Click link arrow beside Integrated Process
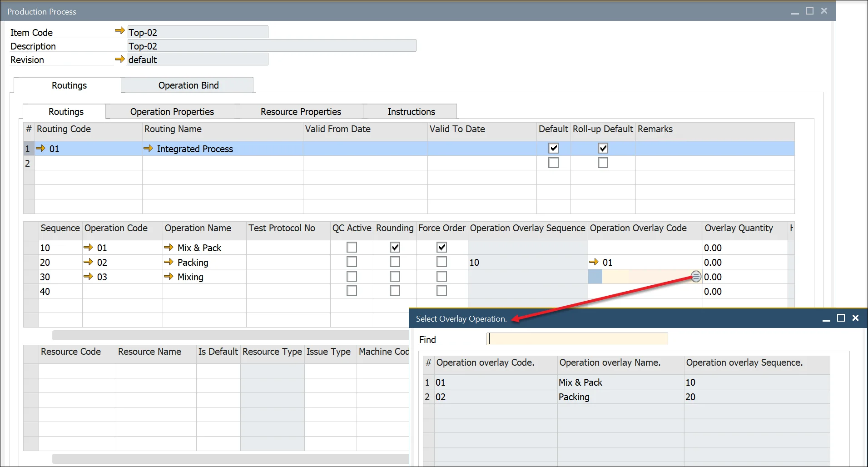868x467 pixels. click(148, 148)
